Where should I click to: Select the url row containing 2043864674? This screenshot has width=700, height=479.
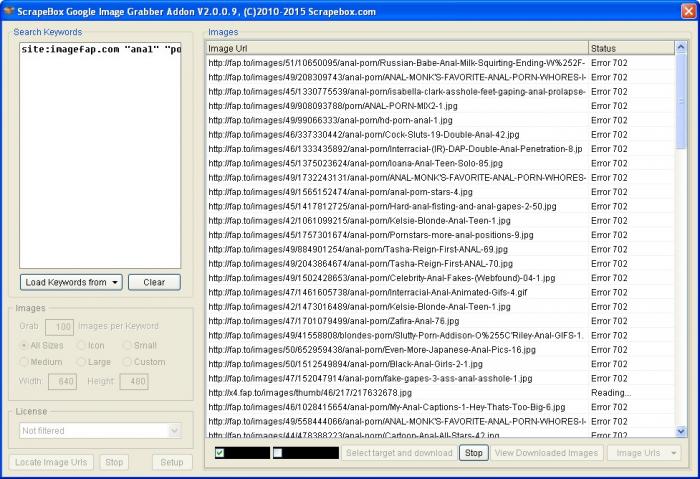point(440,263)
